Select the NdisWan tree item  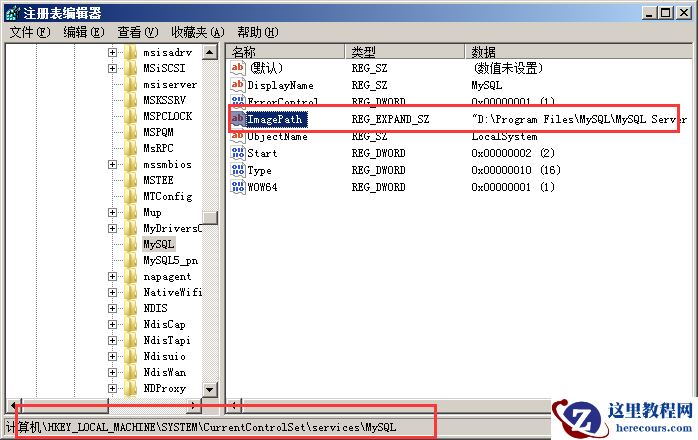pos(165,372)
